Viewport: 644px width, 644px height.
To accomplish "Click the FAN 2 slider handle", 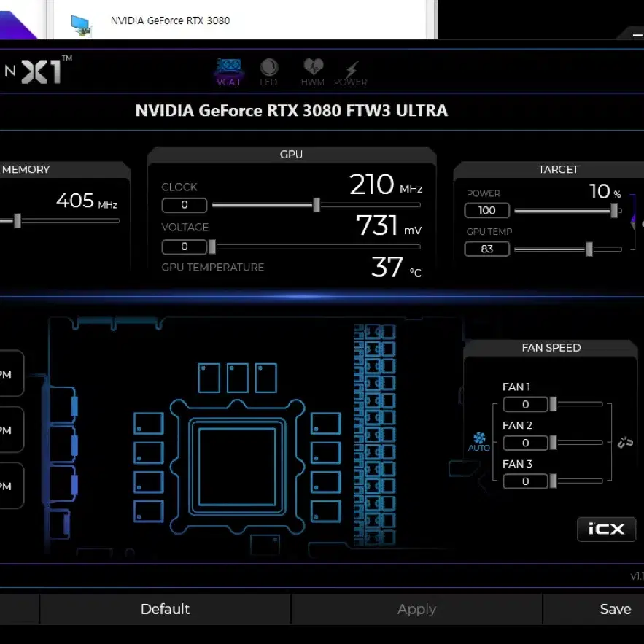I will pyautogui.click(x=554, y=443).
